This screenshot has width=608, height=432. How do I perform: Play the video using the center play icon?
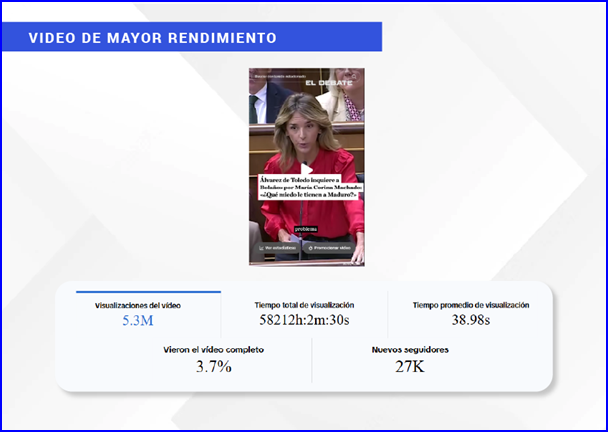pos(306,168)
